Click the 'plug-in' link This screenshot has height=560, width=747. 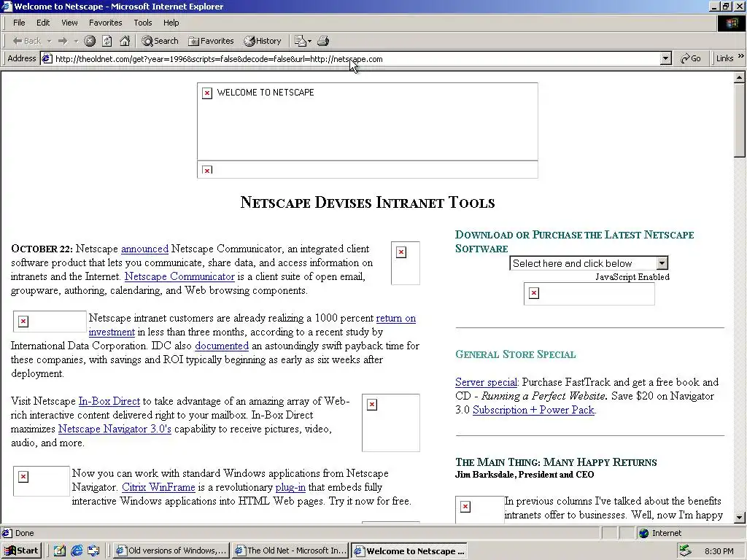point(290,487)
